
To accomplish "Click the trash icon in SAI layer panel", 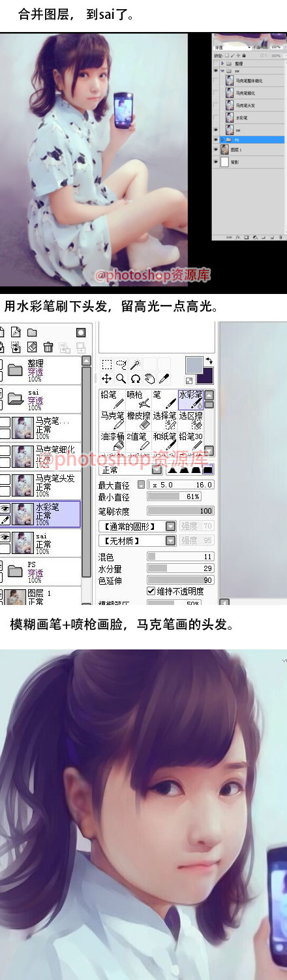I will pos(48,347).
